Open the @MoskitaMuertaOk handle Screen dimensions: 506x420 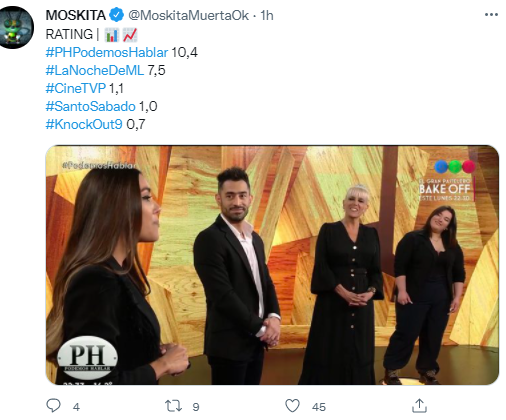188,15
